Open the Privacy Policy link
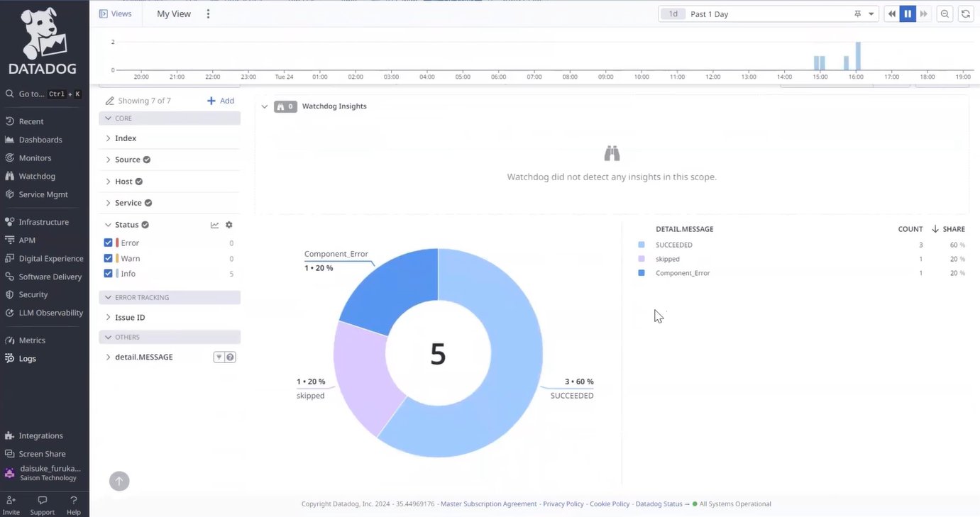Screen dimensions: 980x517 pos(563,504)
